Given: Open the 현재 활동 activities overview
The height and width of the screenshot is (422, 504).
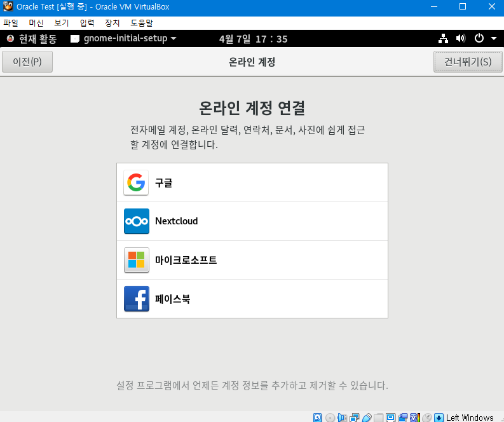Looking at the screenshot, I should click(32, 39).
